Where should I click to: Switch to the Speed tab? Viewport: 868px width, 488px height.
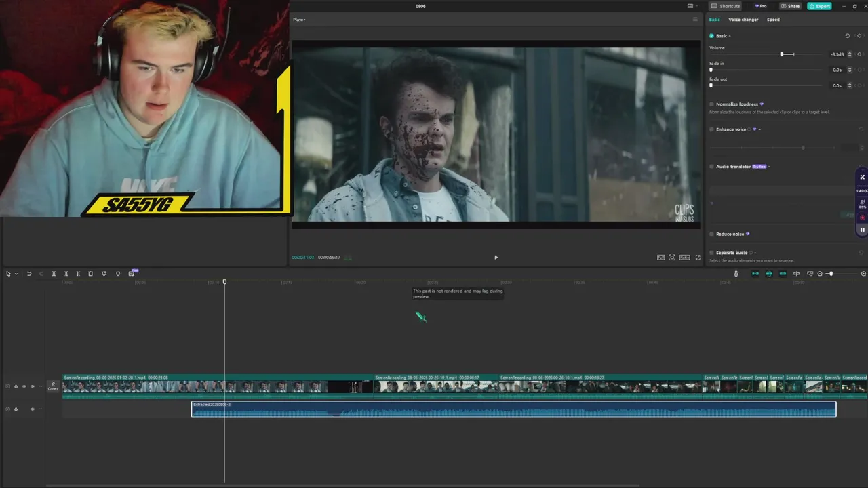(x=773, y=20)
